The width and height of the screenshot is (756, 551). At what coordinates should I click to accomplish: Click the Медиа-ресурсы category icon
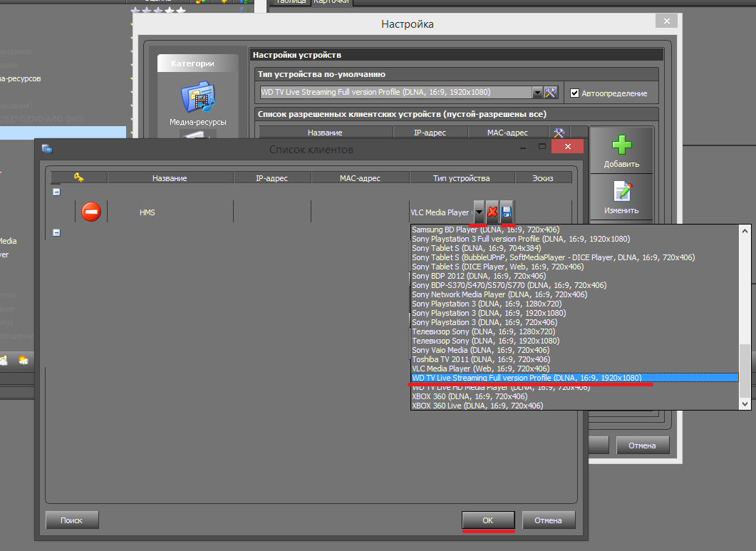pos(197,98)
